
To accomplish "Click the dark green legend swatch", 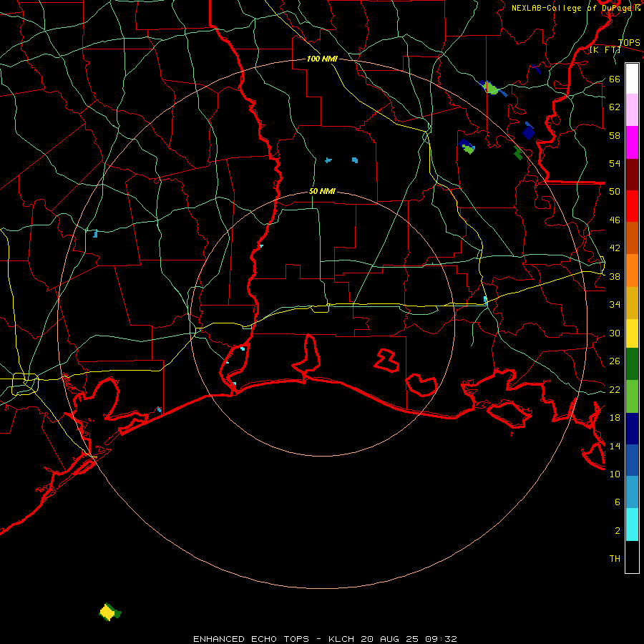I will click(x=632, y=364).
